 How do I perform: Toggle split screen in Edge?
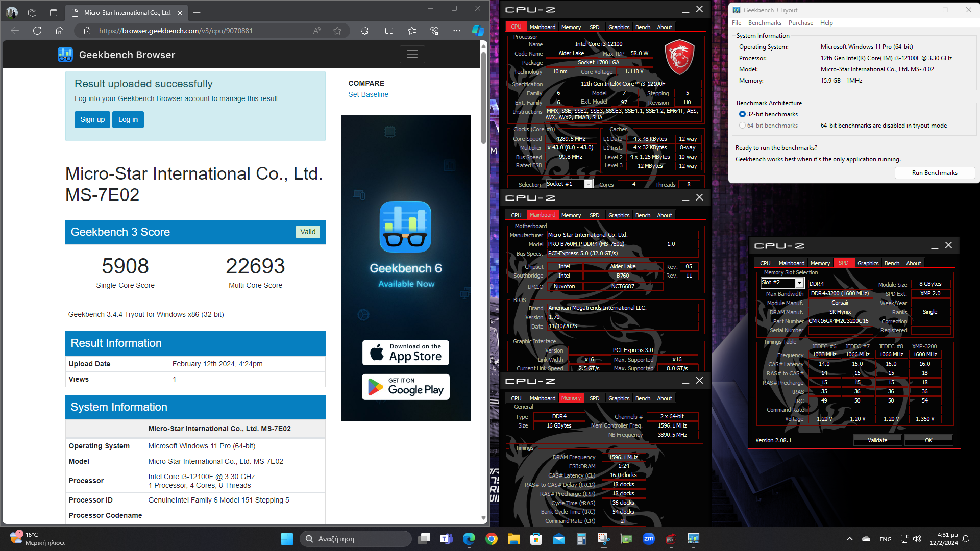(x=389, y=31)
